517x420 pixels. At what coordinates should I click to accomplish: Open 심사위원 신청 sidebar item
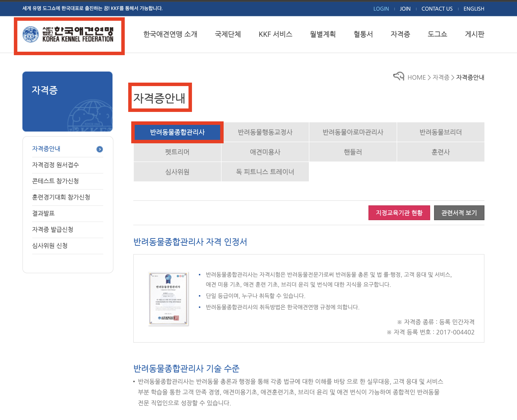[x=50, y=246]
